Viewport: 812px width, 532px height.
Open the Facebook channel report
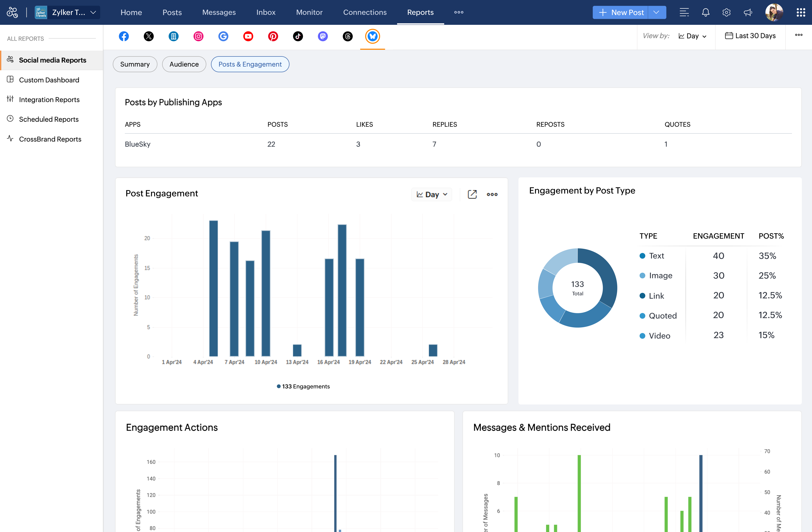124,36
